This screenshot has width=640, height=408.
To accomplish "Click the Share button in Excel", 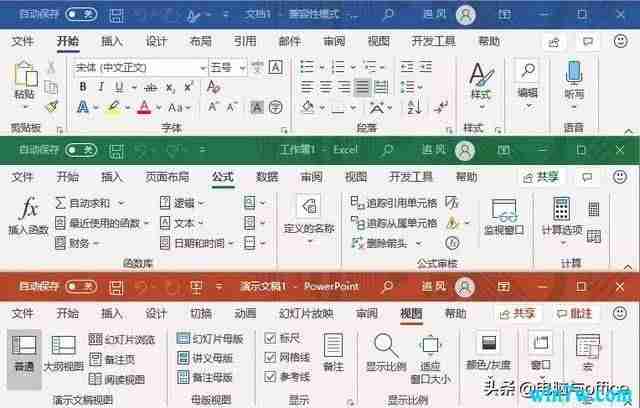I will 541,177.
